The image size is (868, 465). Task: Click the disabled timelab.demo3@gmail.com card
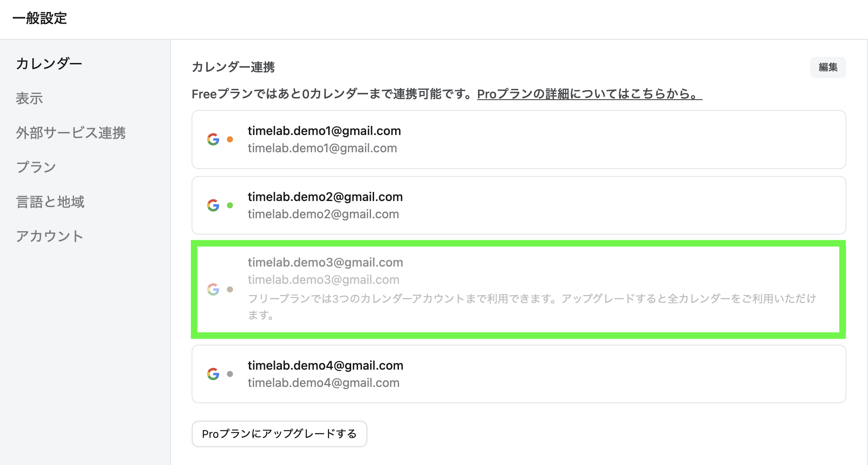click(x=519, y=289)
